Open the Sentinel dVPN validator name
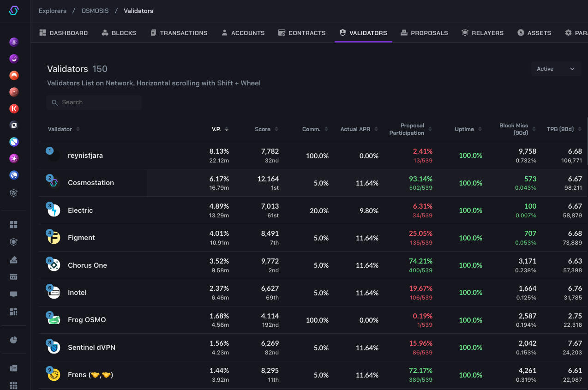588x390 pixels. (91, 348)
